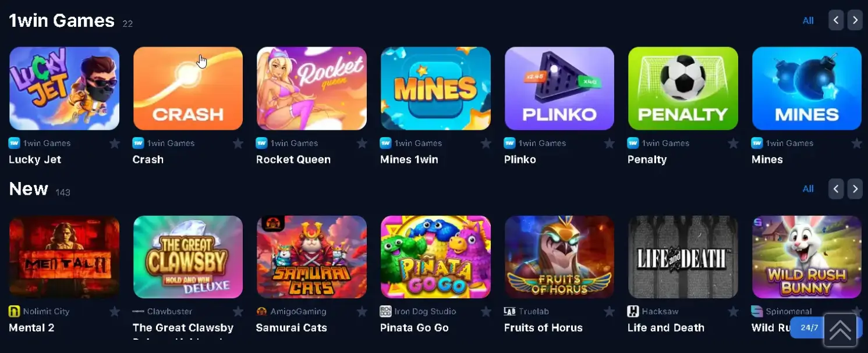This screenshot has width=868, height=353.
Task: Click the Mines 1win game title
Action: coord(409,159)
